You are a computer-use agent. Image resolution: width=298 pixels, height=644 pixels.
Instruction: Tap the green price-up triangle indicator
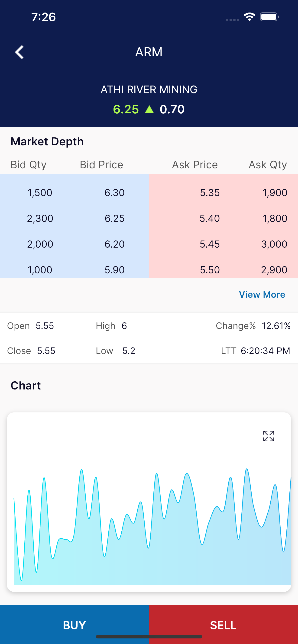[149, 109]
